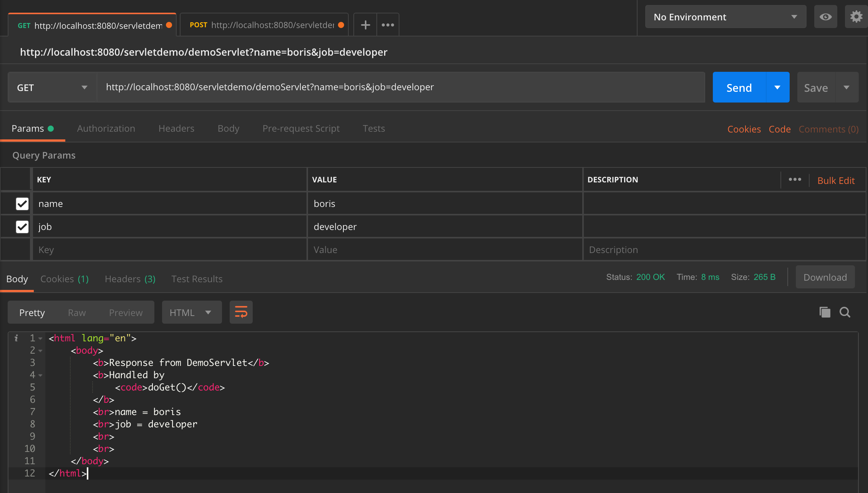Viewport: 868px width, 493px height.
Task: Open the HTML response format dropdown
Action: click(x=192, y=312)
